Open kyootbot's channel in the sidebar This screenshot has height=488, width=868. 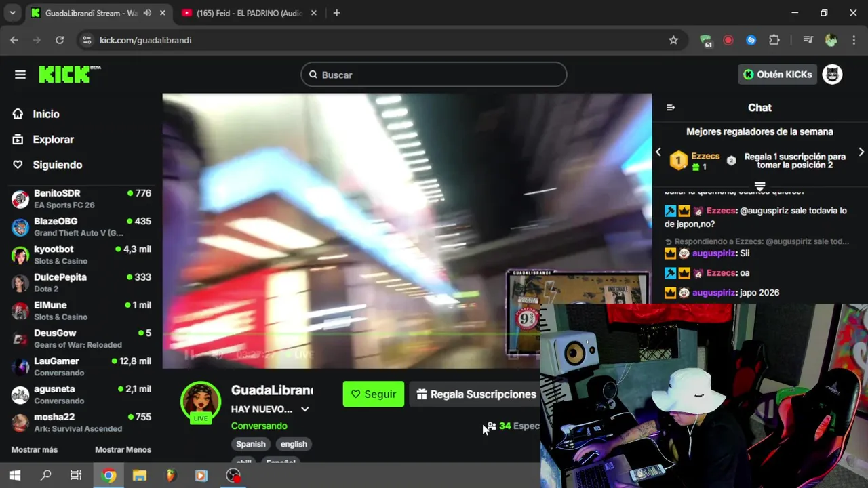[81, 255]
